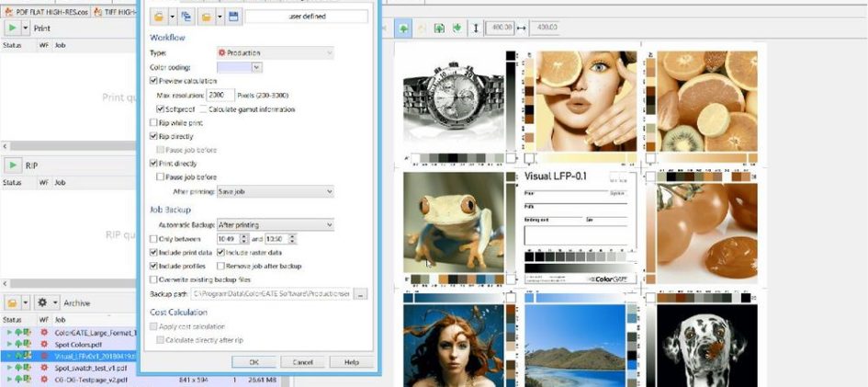The width and height of the screenshot is (868, 387).
Task: Open the Archive gear dropdown arrow
Action: [55, 302]
